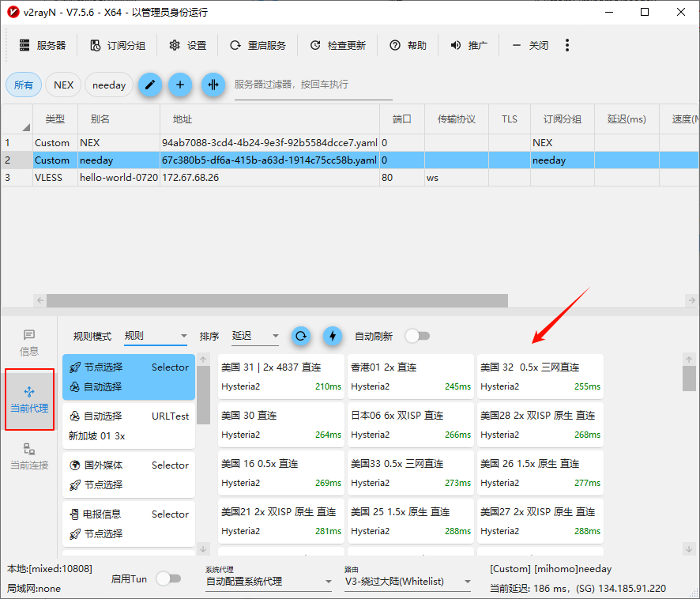The width and height of the screenshot is (700, 599).
Task: Open the 路由 routing rule dropdown
Action: pos(408,582)
